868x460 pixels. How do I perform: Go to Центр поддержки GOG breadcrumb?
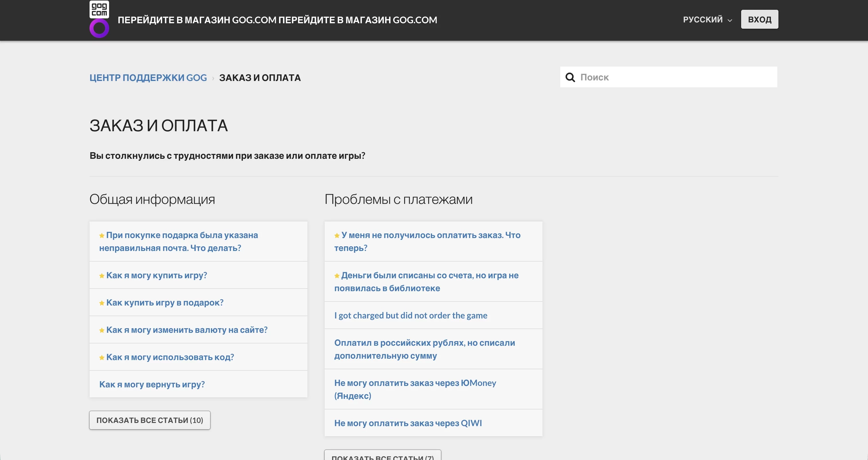click(148, 78)
